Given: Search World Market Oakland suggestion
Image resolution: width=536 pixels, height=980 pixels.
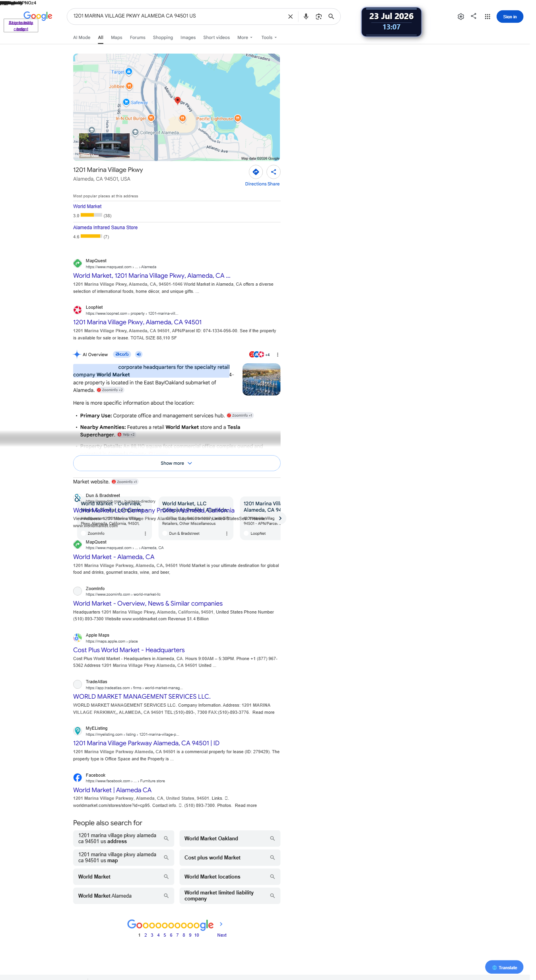Looking at the screenshot, I should (x=230, y=838).
